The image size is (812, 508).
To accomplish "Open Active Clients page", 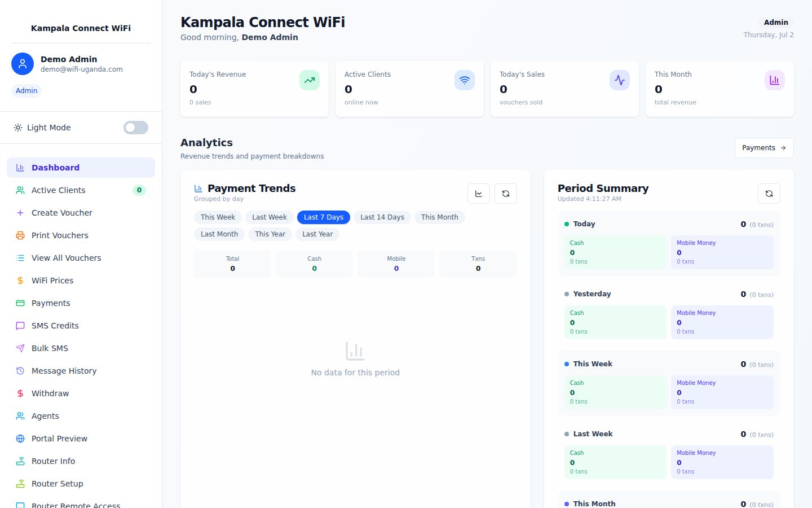I will coord(81,190).
